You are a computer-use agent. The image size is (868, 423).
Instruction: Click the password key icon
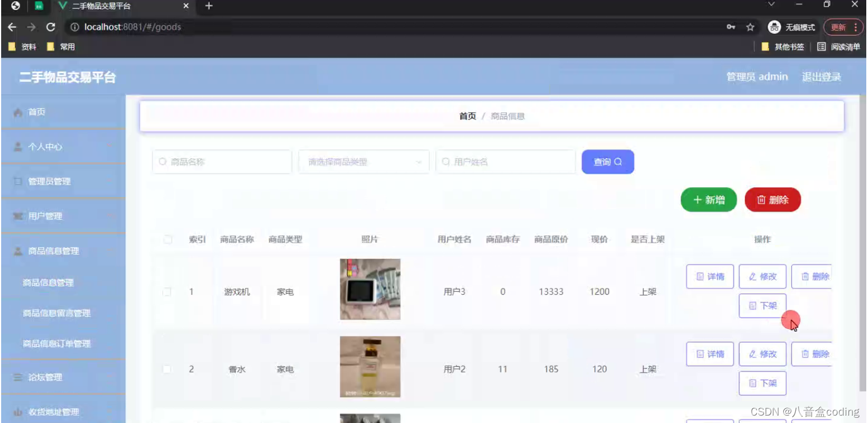(x=731, y=27)
